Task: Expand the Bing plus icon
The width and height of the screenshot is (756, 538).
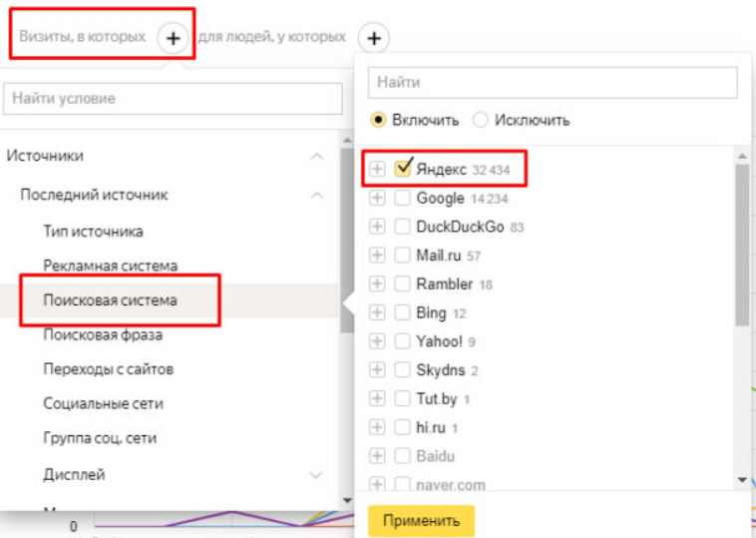Action: (x=378, y=313)
